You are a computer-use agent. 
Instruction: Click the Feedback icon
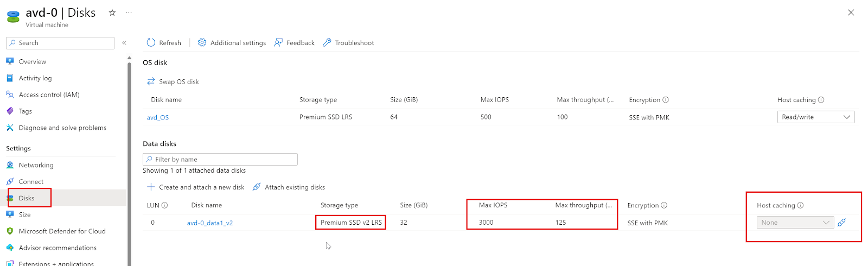pos(278,42)
